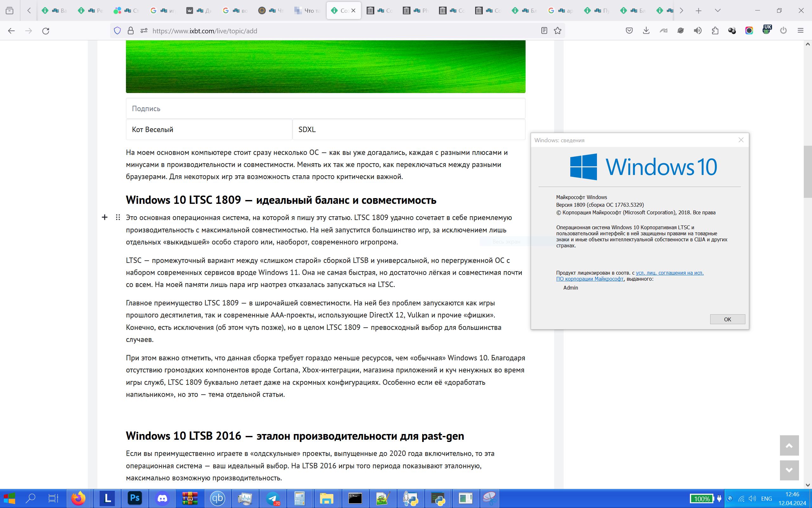This screenshot has width=812, height=508.
Task: Open Firefox View tab list icon
Action: tap(10, 10)
